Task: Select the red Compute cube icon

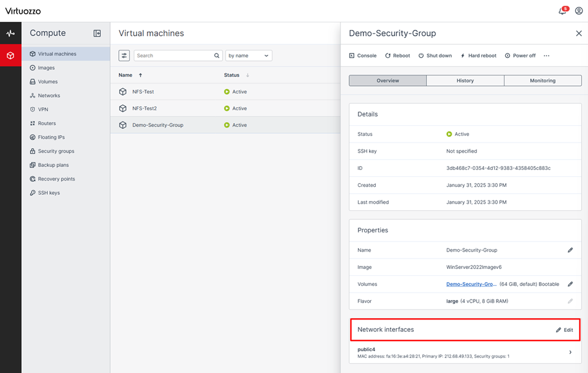Action: [11, 55]
